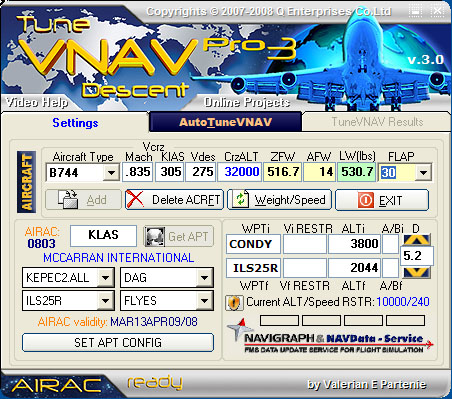The width and height of the screenshot is (452, 399).
Task: Click the vertical AIRCRAFT label
Action: pos(27,182)
